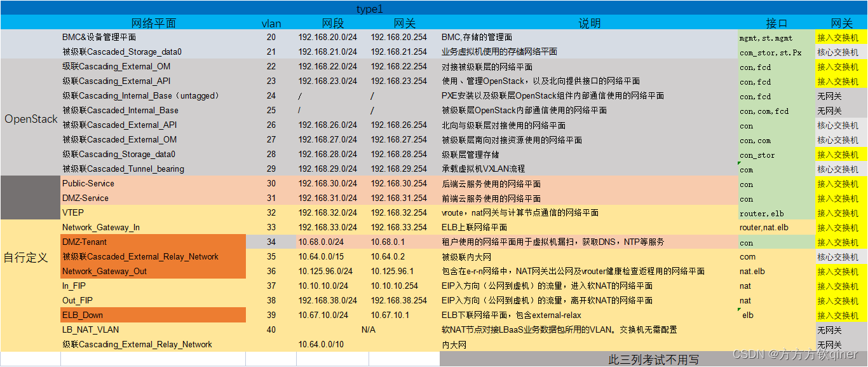Select the DMZ-Service cell
Screen dimensions: 868x367
point(154,198)
